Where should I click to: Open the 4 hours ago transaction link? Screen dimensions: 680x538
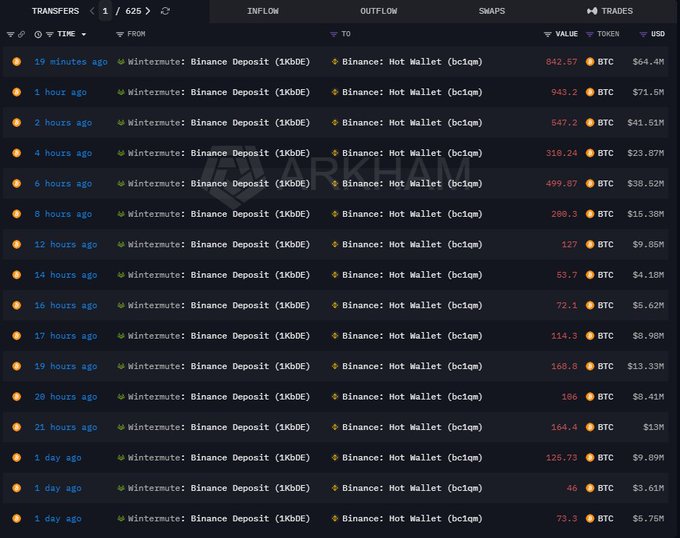click(x=63, y=153)
